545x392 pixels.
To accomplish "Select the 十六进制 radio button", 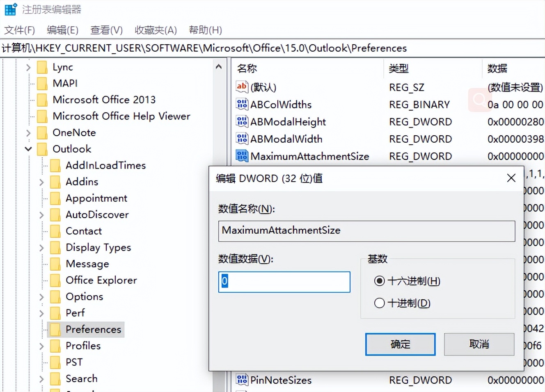I will (x=379, y=281).
